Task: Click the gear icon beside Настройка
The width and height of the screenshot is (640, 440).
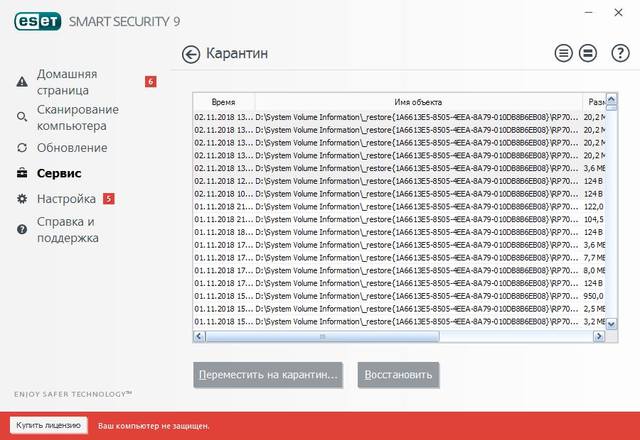Action: pyautogui.click(x=22, y=199)
